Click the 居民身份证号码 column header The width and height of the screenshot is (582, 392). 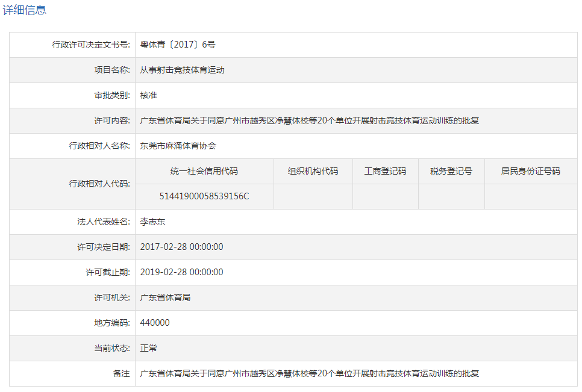(x=531, y=171)
